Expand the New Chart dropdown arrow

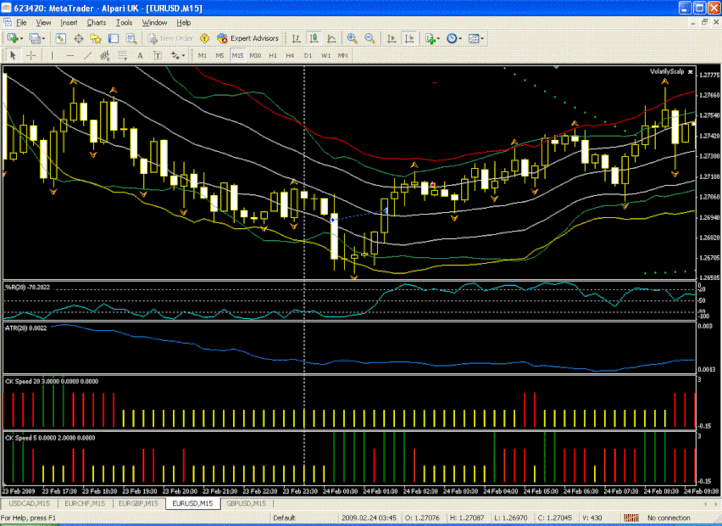click(21, 39)
